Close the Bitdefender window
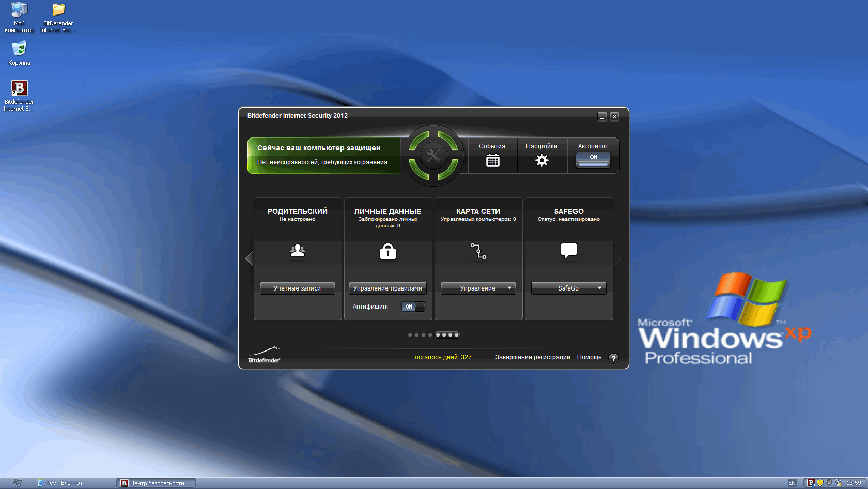 point(614,116)
